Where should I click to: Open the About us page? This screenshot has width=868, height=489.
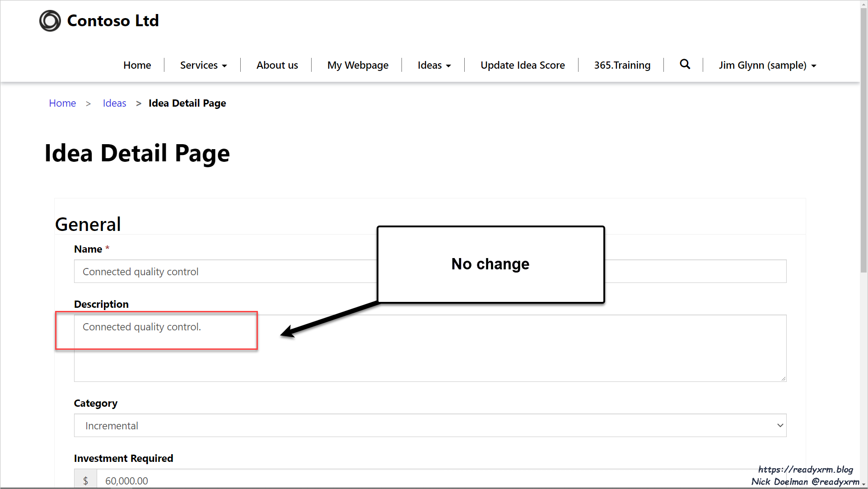point(277,65)
